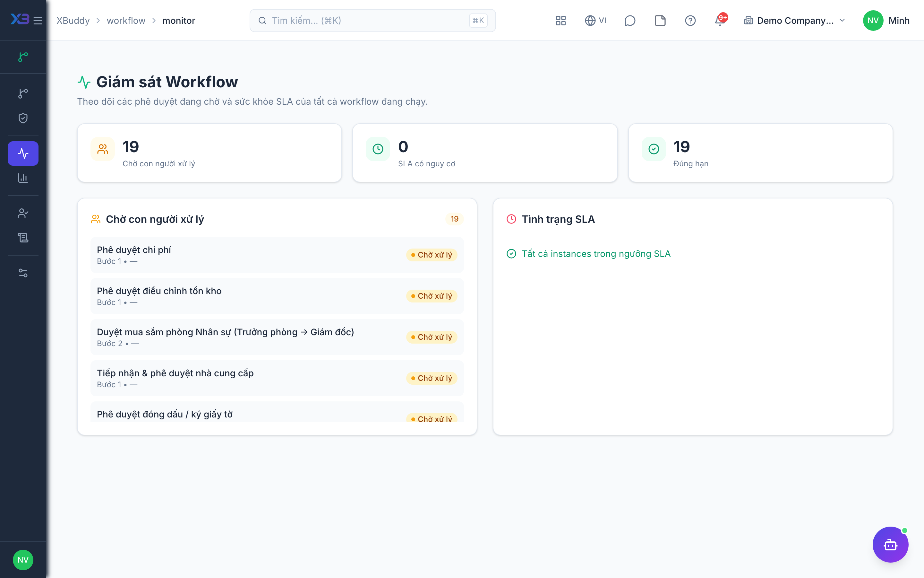This screenshot has height=578, width=924.
Task: Click the ⌘K shortcut badge in search
Action: tap(478, 21)
